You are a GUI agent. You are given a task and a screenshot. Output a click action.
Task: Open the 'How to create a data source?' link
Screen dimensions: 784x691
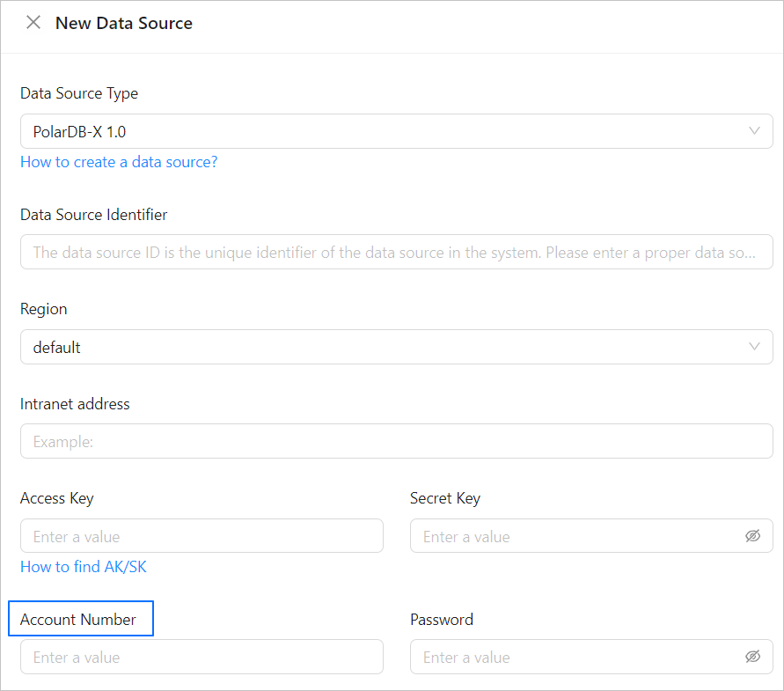[119, 162]
